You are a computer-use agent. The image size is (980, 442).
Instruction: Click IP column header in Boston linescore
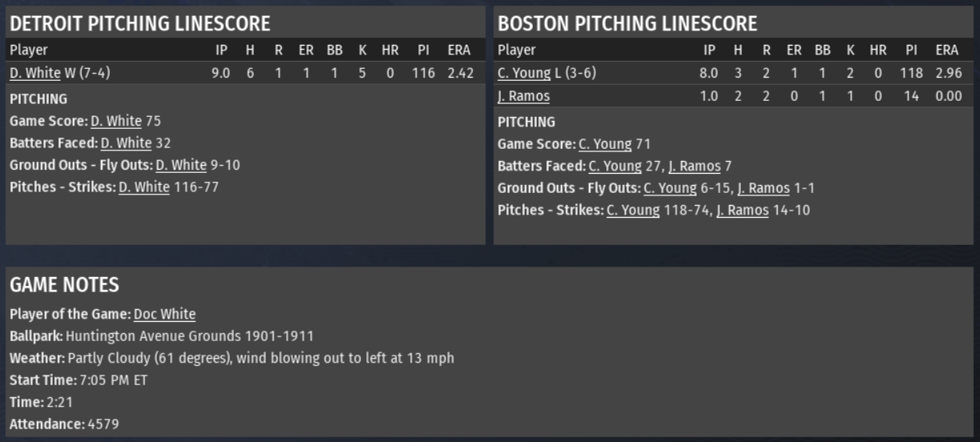point(709,50)
